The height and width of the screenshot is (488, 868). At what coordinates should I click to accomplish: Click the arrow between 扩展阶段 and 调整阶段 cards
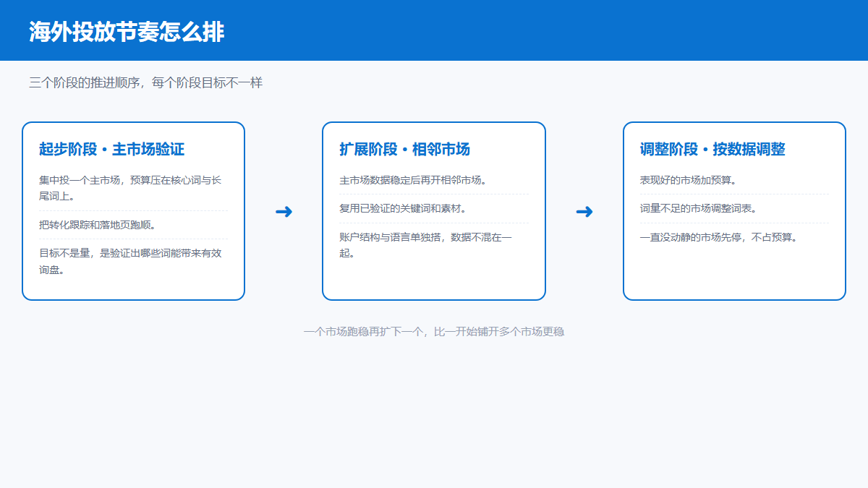point(584,212)
